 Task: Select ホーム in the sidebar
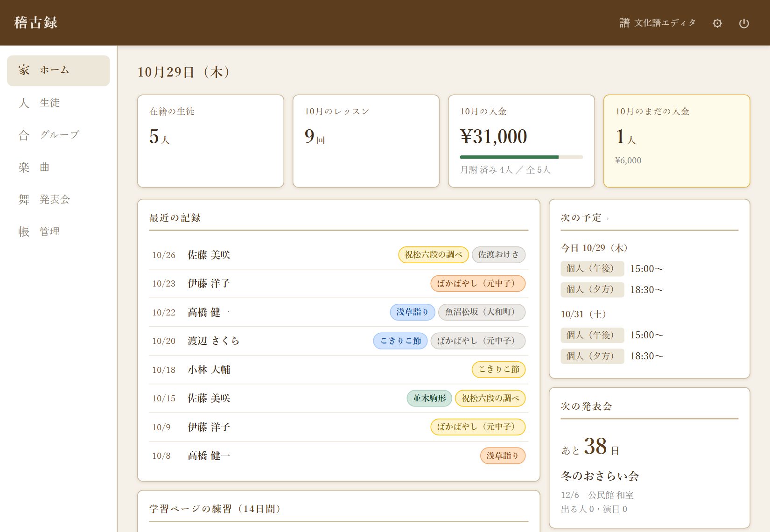tap(58, 70)
